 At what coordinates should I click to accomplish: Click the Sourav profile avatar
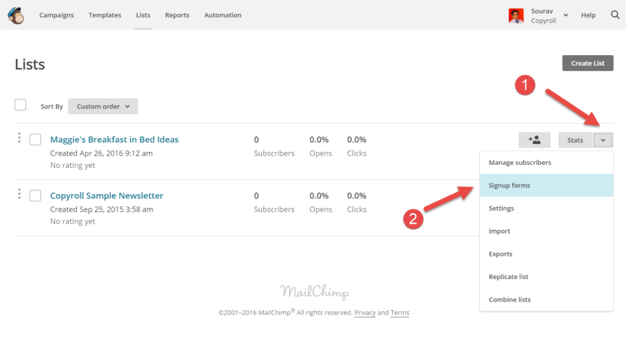point(516,15)
